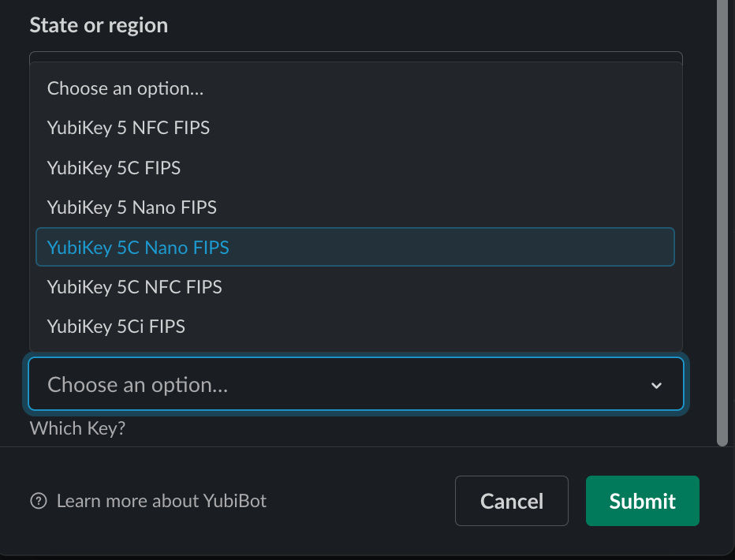This screenshot has height=560, width=735.
Task: Click the help question mark icon
Action: coord(39,501)
